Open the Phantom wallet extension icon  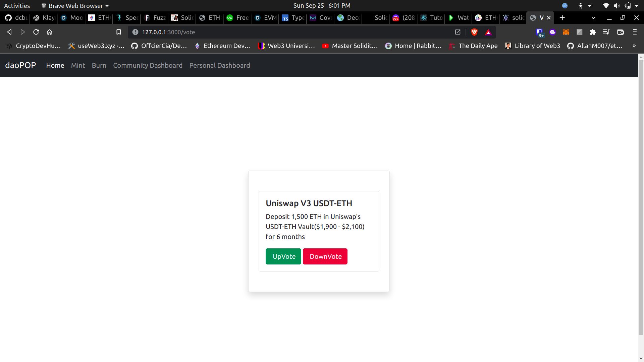click(552, 32)
